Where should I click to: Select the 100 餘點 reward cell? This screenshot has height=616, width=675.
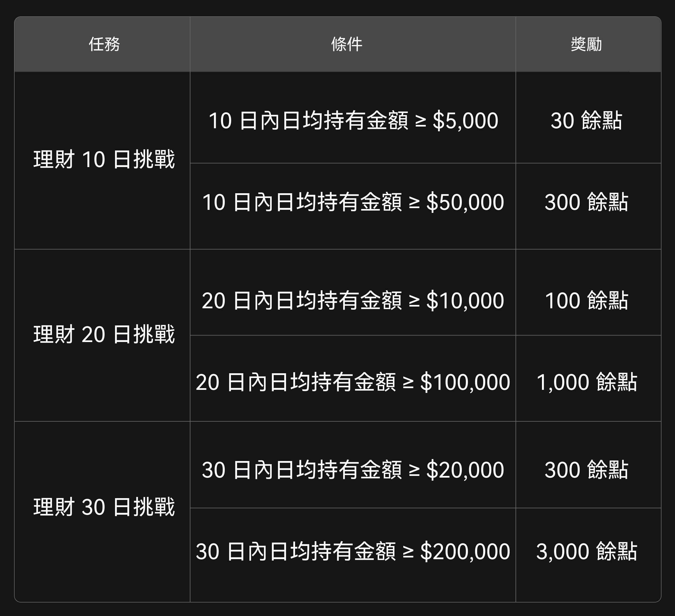pyautogui.click(x=586, y=300)
